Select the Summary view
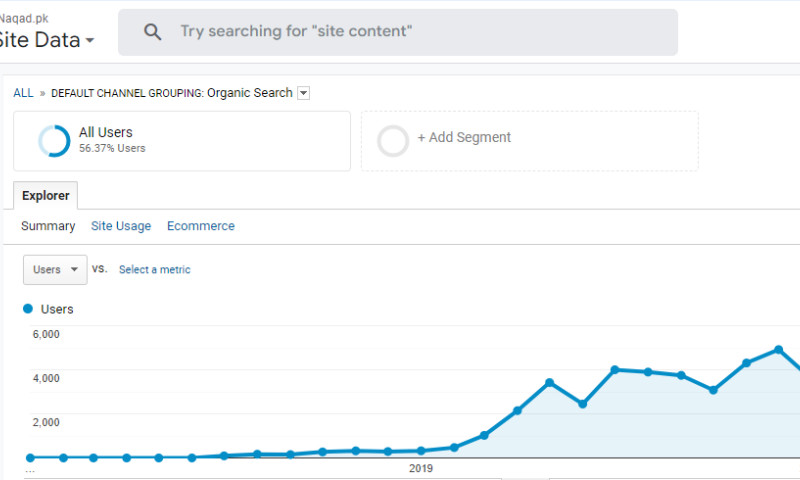800x480 pixels. click(48, 226)
